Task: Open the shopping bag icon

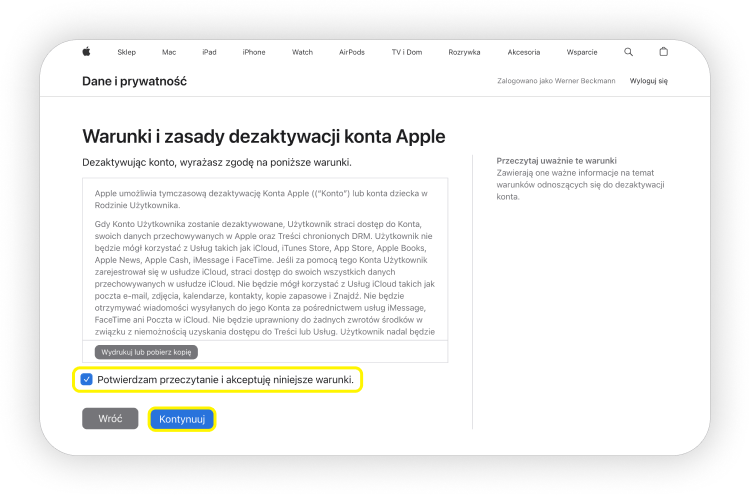Action: [x=663, y=52]
